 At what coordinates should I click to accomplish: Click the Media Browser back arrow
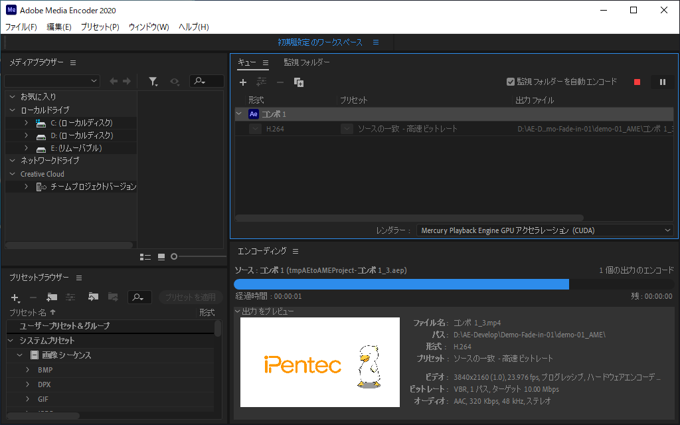(x=114, y=81)
